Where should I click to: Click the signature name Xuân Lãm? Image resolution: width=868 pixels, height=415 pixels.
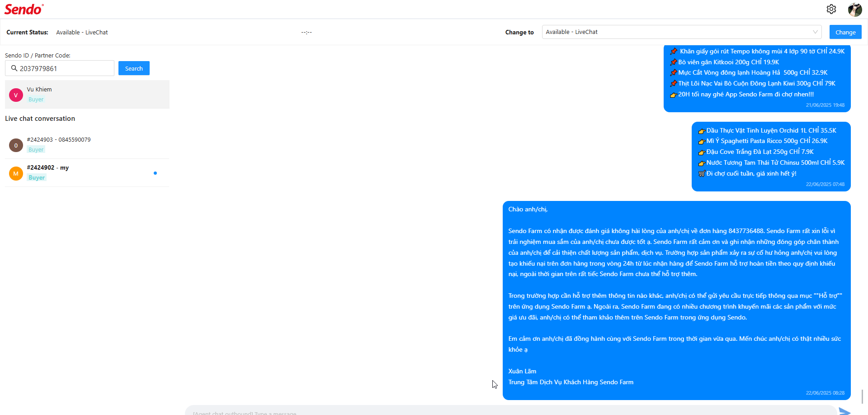pos(522,371)
